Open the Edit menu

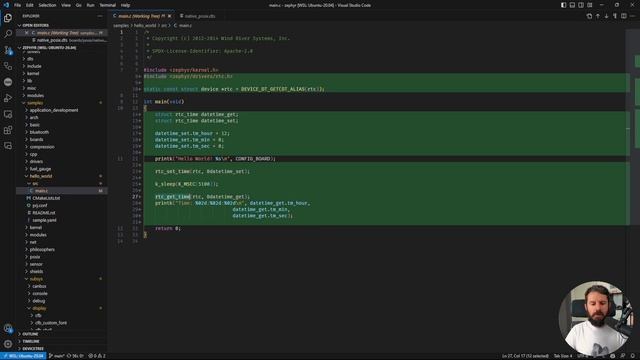click(30, 5)
